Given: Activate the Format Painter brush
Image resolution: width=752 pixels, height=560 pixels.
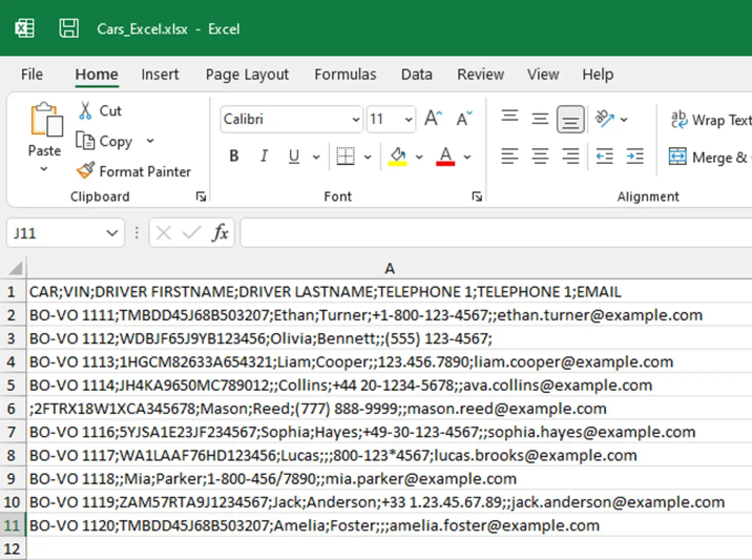Looking at the screenshot, I should [x=133, y=171].
